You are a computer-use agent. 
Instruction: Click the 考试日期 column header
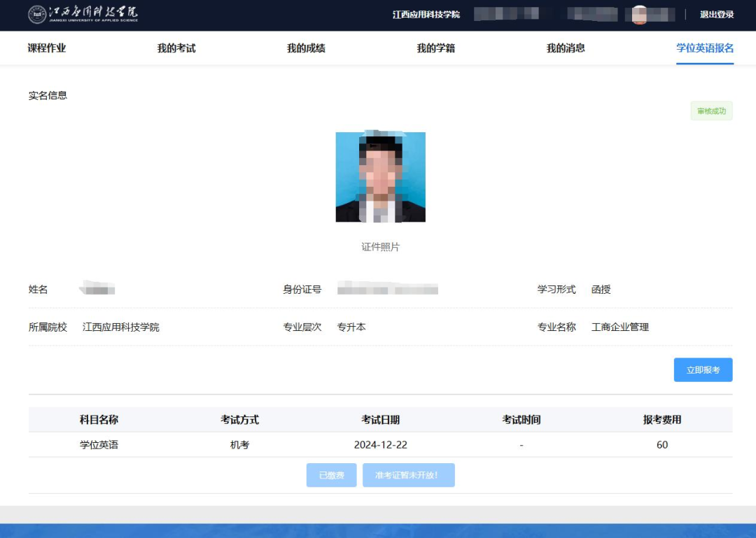pos(381,420)
